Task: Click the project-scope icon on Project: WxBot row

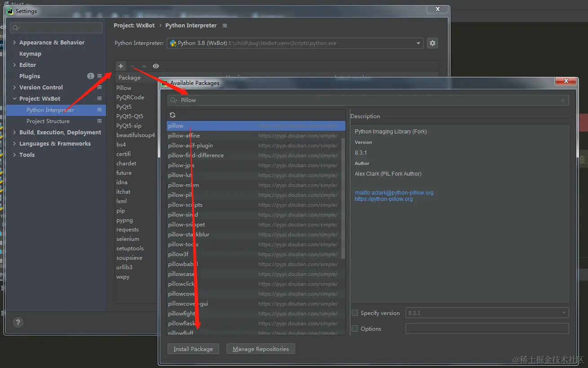Action: point(100,99)
